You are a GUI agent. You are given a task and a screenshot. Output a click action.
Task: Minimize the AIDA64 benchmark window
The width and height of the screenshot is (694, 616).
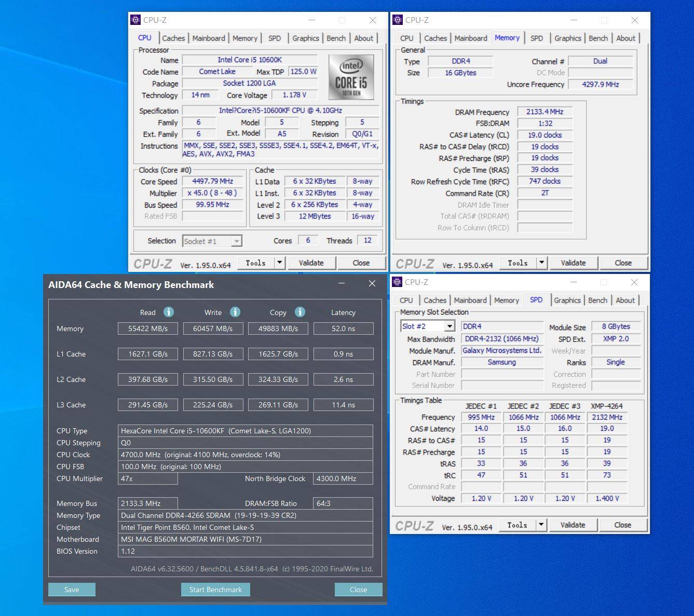click(x=342, y=284)
